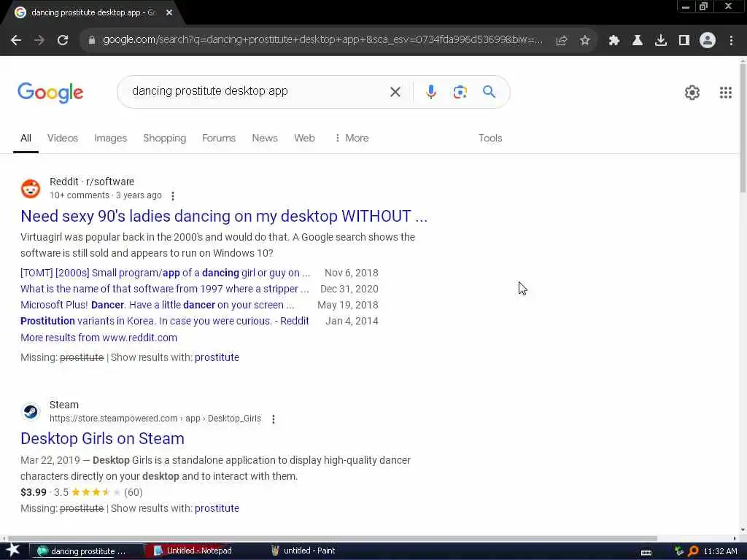Image resolution: width=747 pixels, height=560 pixels.
Task: Switch to the News tab
Action: [264, 138]
